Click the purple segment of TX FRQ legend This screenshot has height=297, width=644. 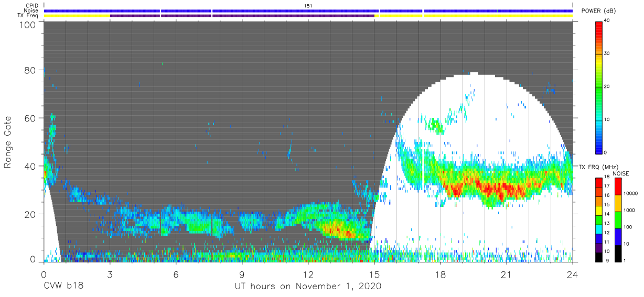[x=599, y=247]
